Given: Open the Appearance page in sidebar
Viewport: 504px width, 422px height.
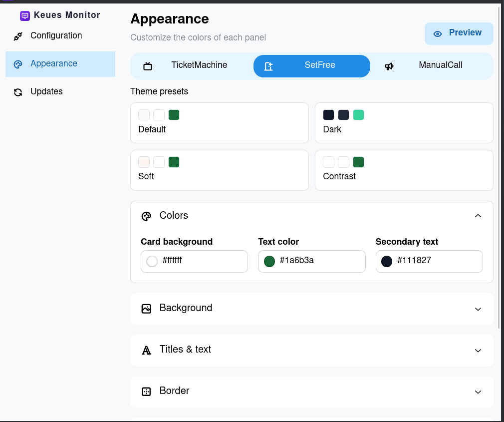Looking at the screenshot, I should click(60, 64).
